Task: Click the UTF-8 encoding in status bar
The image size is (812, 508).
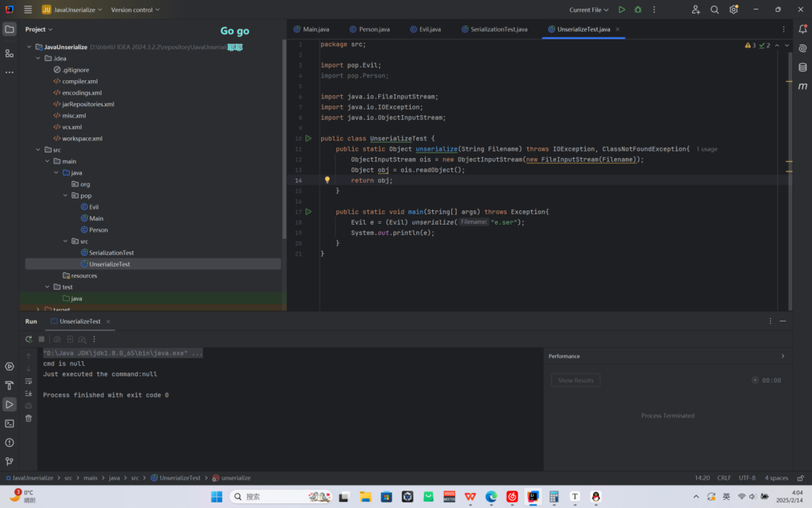Action: coord(747,478)
